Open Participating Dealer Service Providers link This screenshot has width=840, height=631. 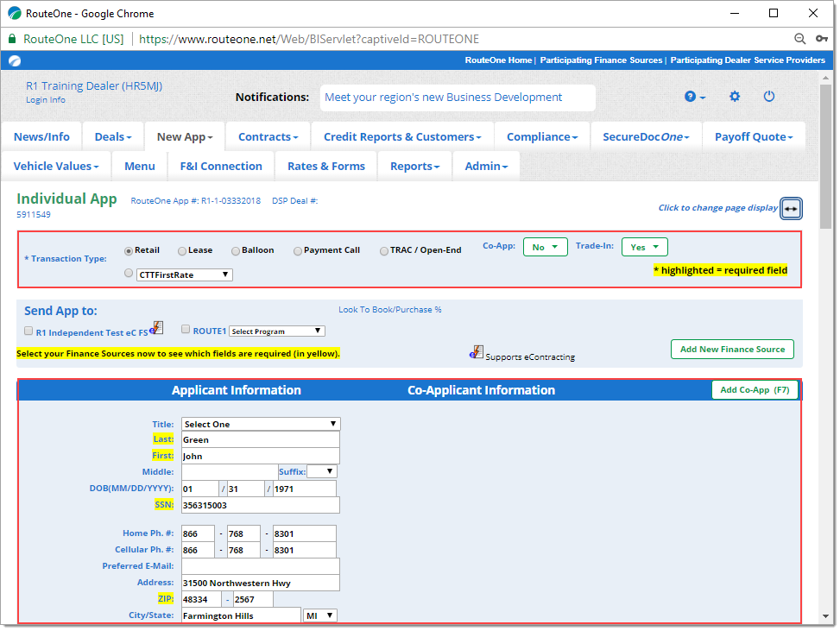(748, 60)
